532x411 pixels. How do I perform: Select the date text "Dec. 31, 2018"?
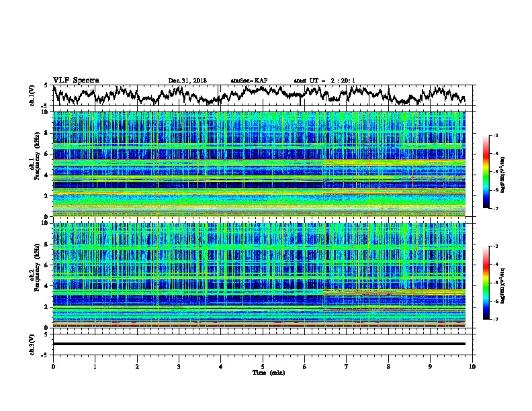click(x=187, y=81)
